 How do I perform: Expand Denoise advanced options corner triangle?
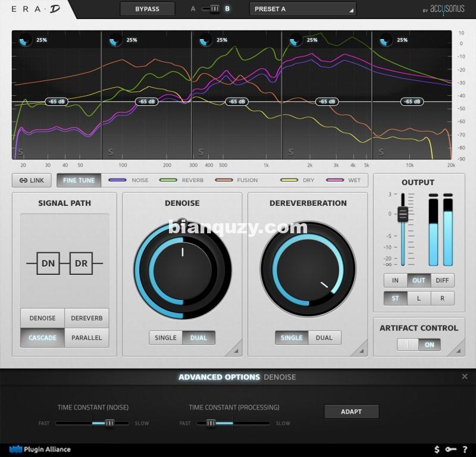[x=235, y=349]
